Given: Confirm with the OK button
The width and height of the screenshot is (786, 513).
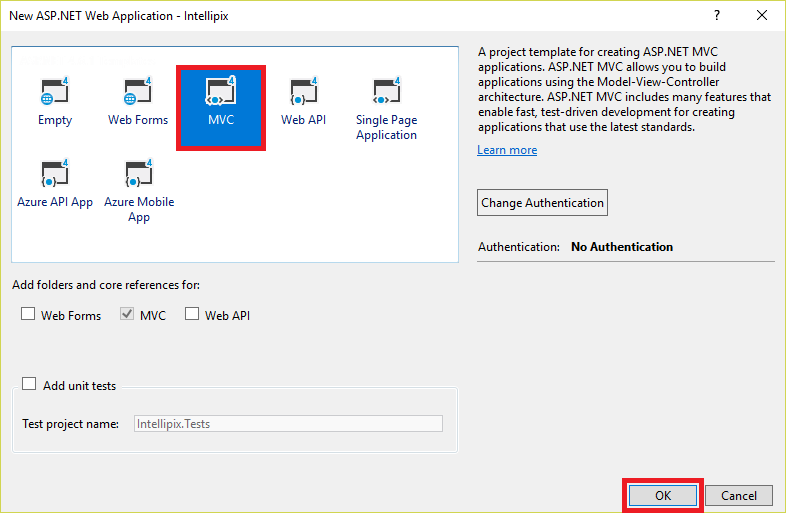Looking at the screenshot, I should 663,495.
